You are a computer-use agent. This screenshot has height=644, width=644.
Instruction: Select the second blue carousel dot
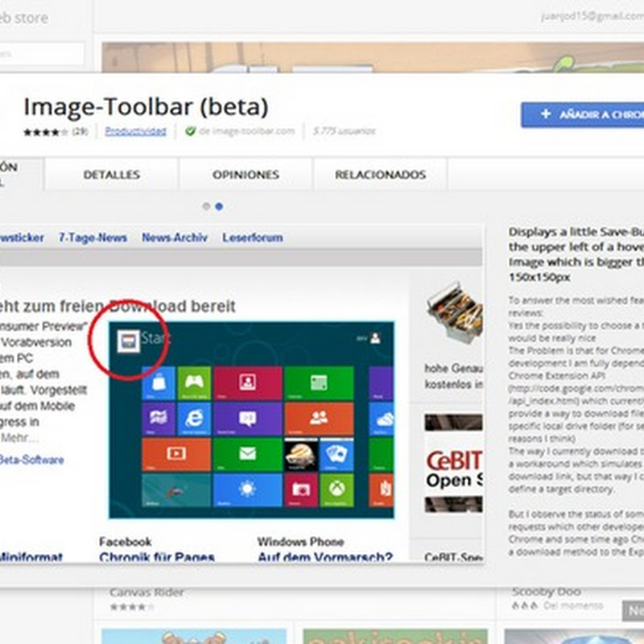pyautogui.click(x=219, y=206)
